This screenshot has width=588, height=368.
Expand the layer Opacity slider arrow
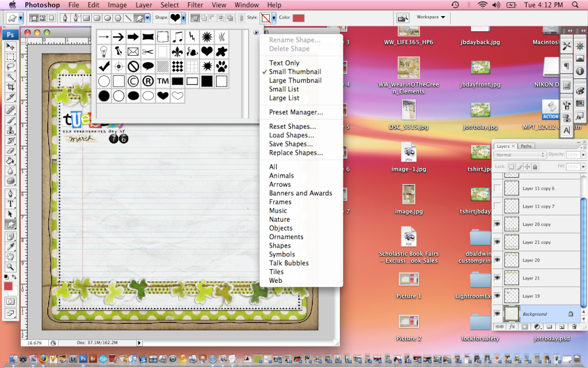coord(583,155)
